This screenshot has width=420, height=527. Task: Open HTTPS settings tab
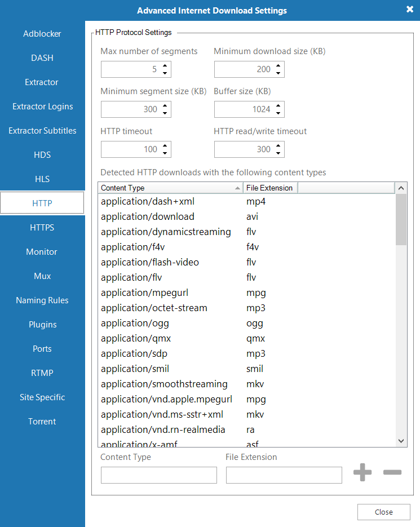[42, 227]
